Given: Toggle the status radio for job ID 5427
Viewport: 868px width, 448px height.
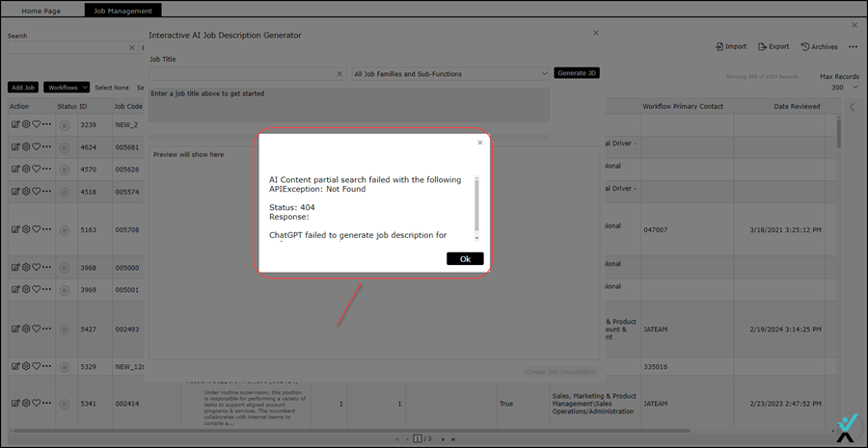Looking at the screenshot, I should (x=65, y=329).
